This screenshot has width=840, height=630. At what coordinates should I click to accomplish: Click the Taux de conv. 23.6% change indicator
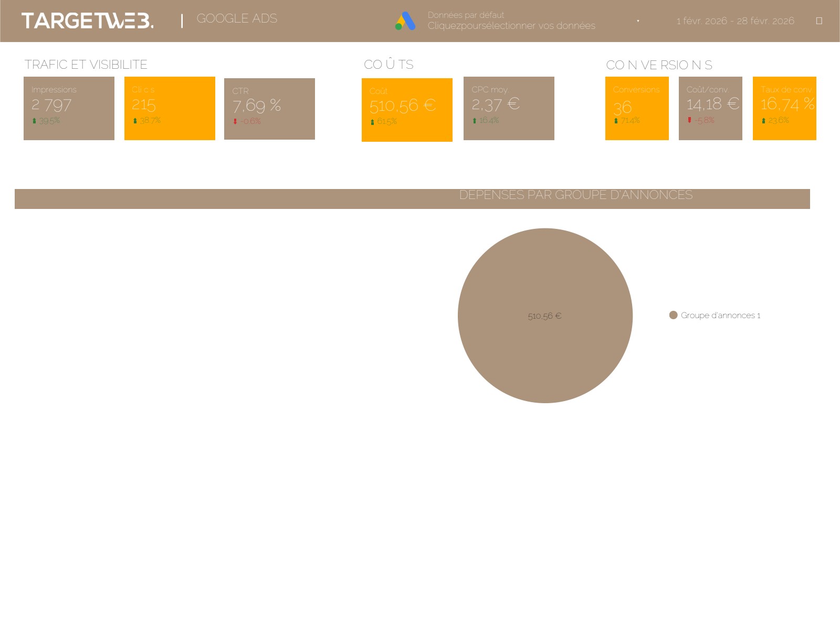tap(775, 121)
